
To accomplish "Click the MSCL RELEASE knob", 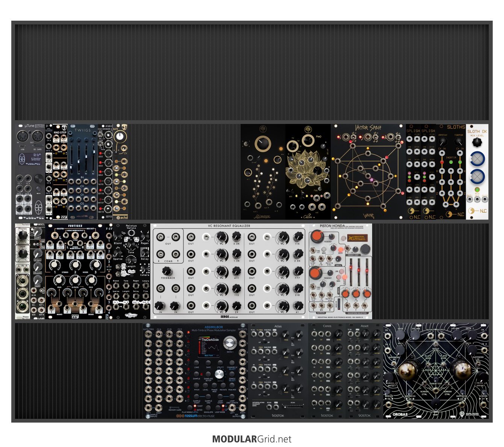I will pos(38,267).
